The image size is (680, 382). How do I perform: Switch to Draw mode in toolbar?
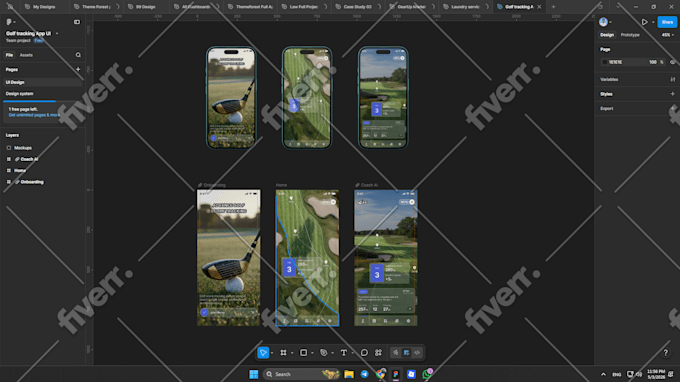tap(396, 353)
